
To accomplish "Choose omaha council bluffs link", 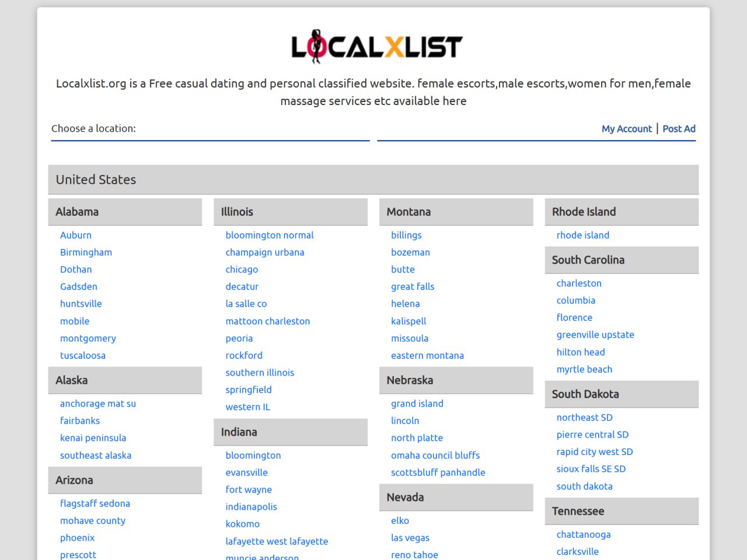I will point(435,456).
